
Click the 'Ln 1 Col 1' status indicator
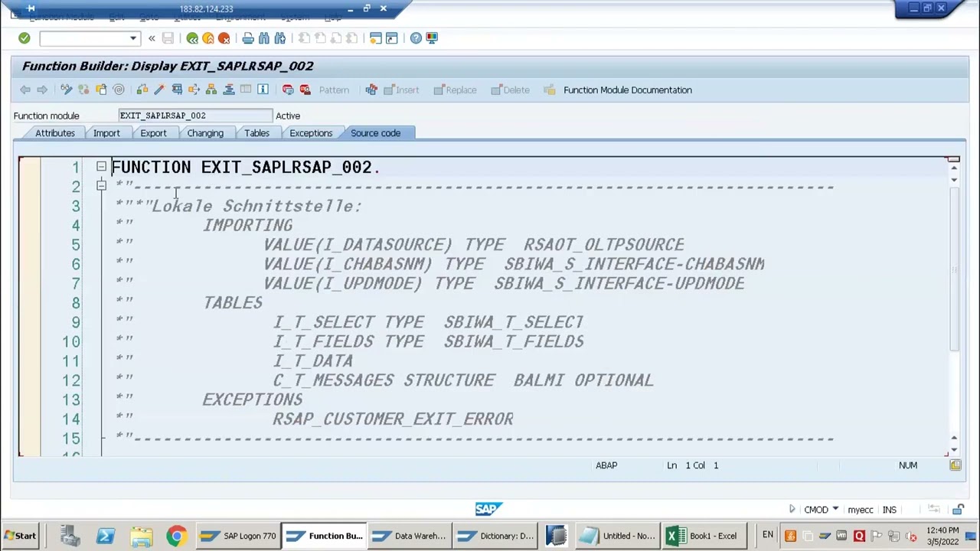[x=692, y=465]
